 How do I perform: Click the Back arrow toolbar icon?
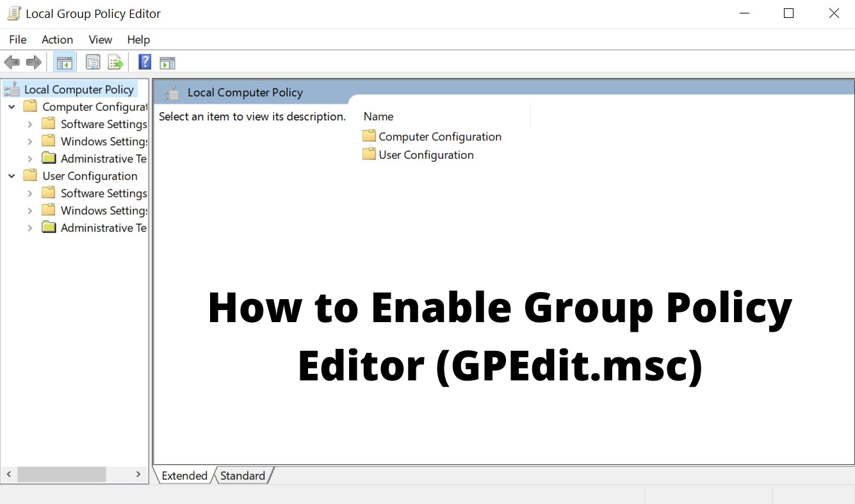12,62
